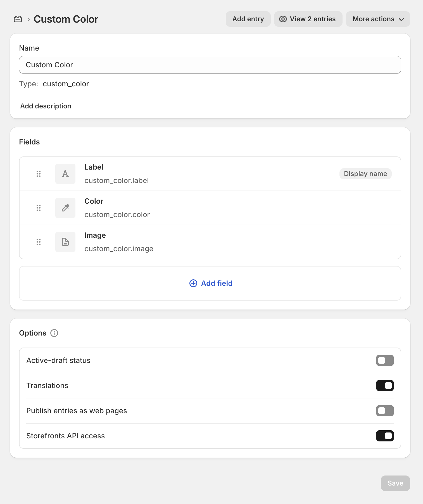Grab the drag handle for Image field
423x504 pixels.
click(x=39, y=242)
